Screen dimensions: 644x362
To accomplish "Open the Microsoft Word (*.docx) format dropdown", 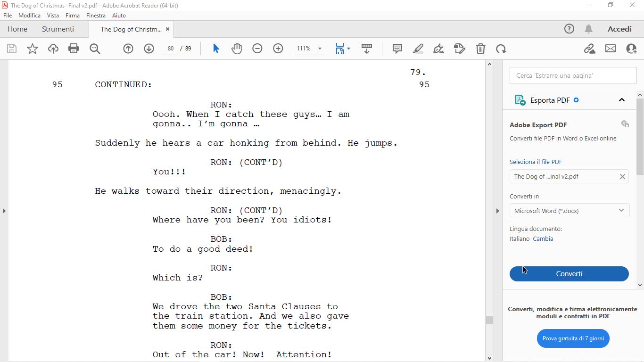I will (570, 211).
